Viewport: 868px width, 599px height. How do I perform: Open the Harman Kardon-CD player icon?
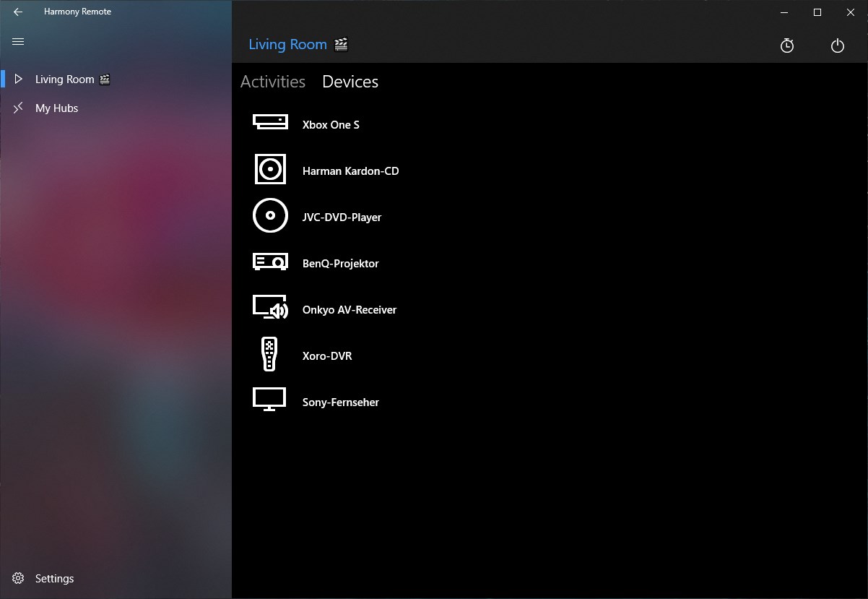[269, 168]
